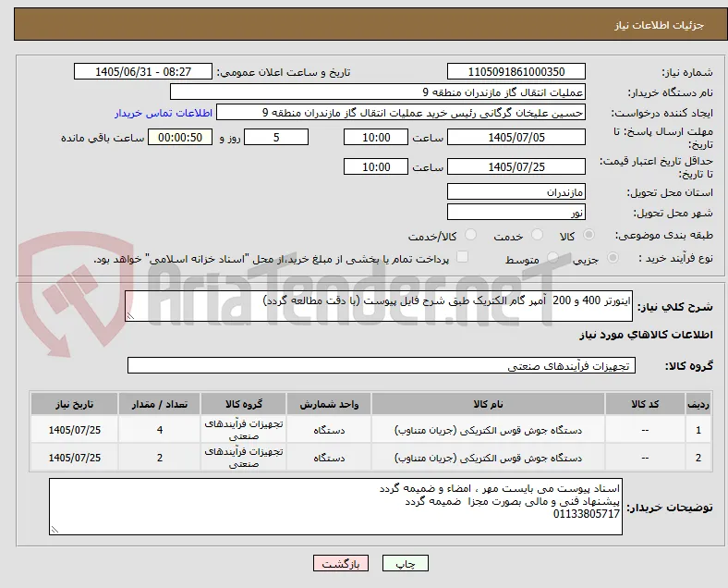Viewport: 728px width, 588px height.
Task: Click the price validity date 1405/07/25 field
Action: (x=516, y=166)
